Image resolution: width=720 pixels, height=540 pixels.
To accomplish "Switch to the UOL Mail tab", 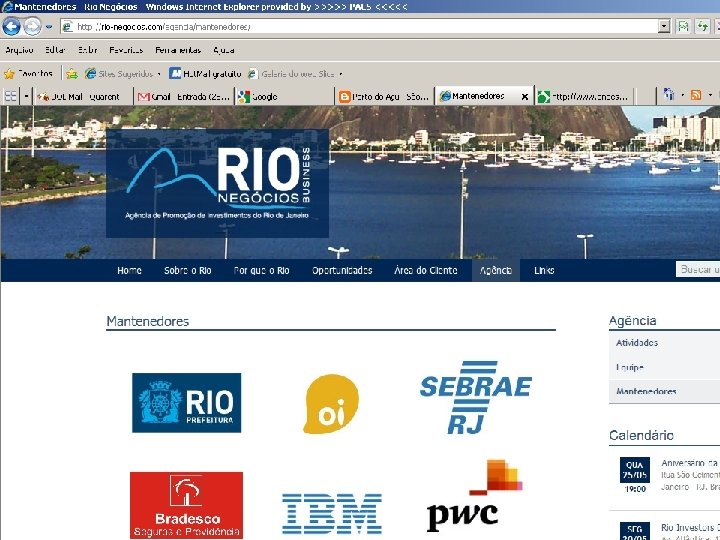I will pyautogui.click(x=83, y=96).
